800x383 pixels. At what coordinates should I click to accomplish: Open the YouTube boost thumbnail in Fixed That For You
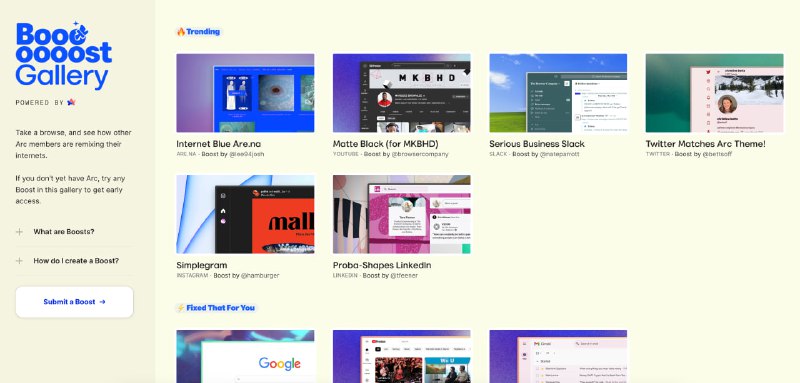402,356
